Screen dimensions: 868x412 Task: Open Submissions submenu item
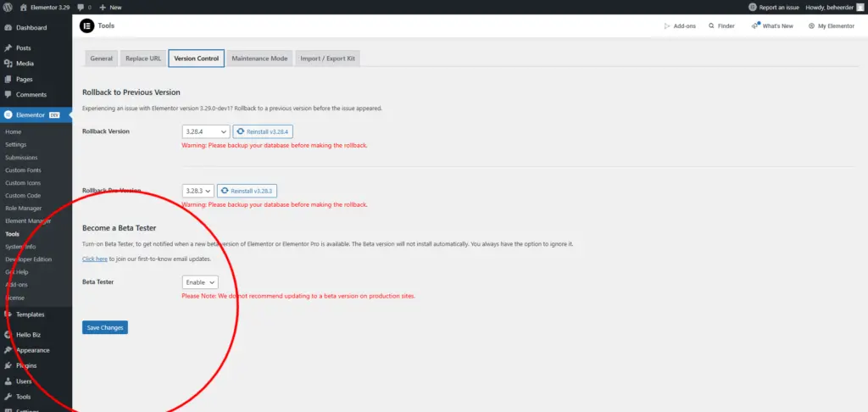(x=21, y=158)
